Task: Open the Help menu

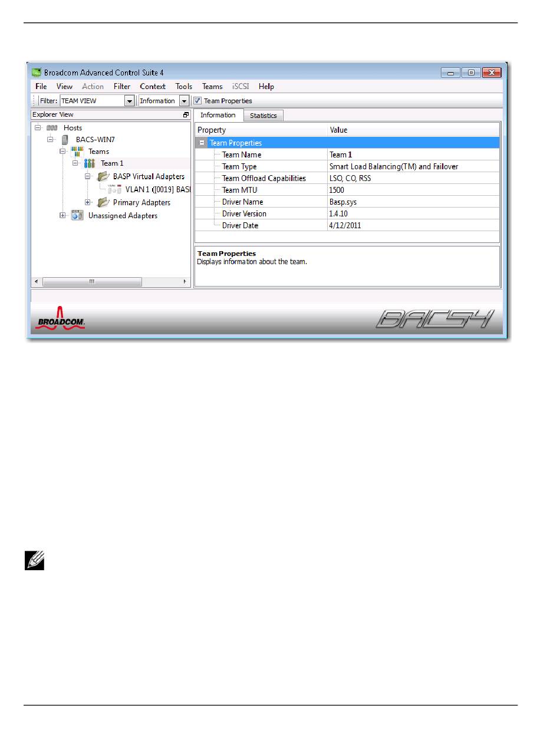Action: pyautogui.click(x=266, y=86)
